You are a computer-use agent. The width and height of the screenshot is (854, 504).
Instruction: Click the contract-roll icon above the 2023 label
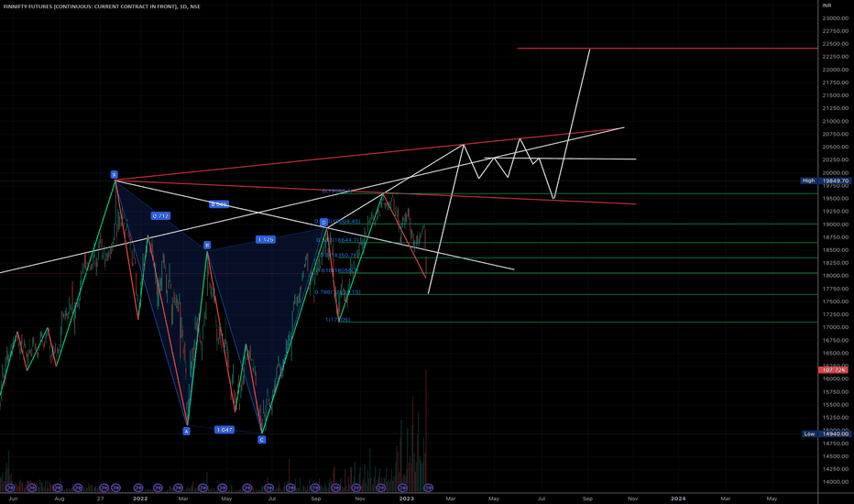[402, 488]
